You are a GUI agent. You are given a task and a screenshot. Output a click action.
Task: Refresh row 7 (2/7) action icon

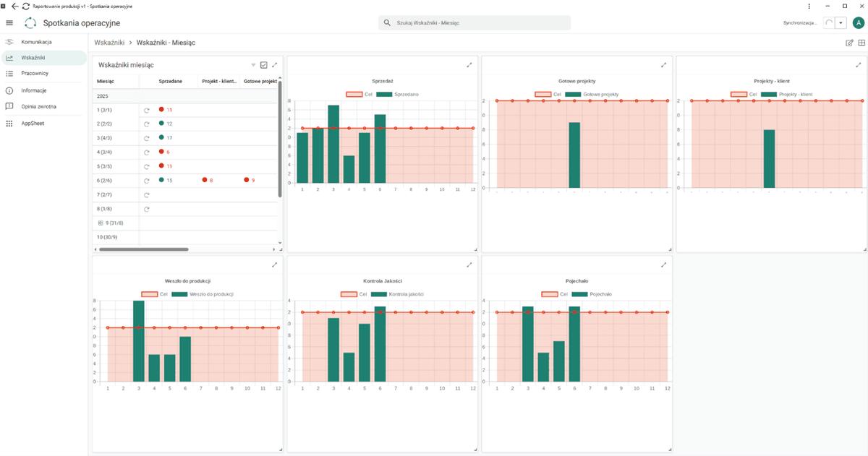pos(147,195)
